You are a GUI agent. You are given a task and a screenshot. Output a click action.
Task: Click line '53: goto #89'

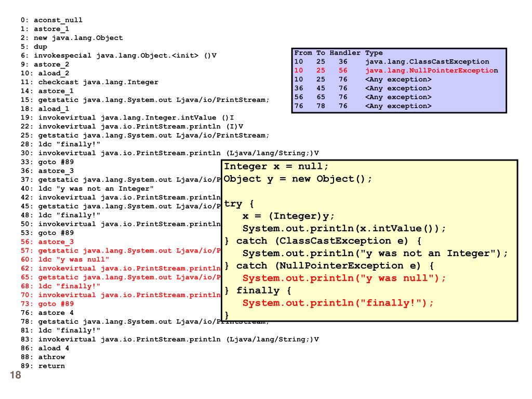click(47, 233)
